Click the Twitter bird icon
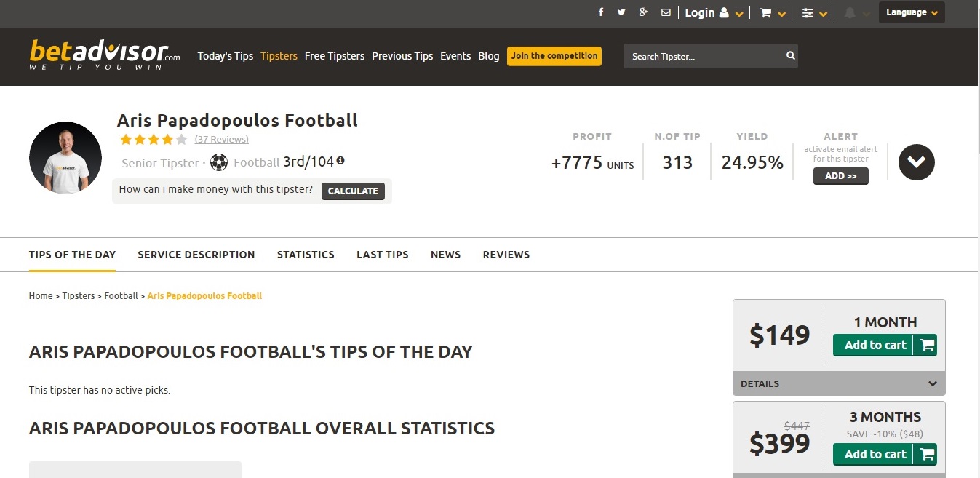 click(x=621, y=12)
